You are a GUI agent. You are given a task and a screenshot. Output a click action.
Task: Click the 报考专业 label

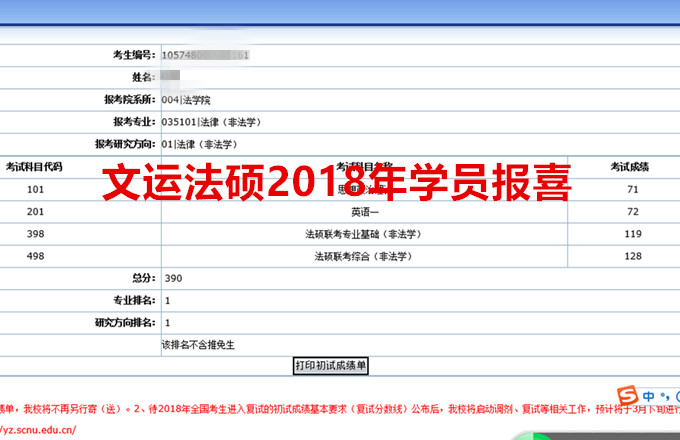[x=134, y=122]
